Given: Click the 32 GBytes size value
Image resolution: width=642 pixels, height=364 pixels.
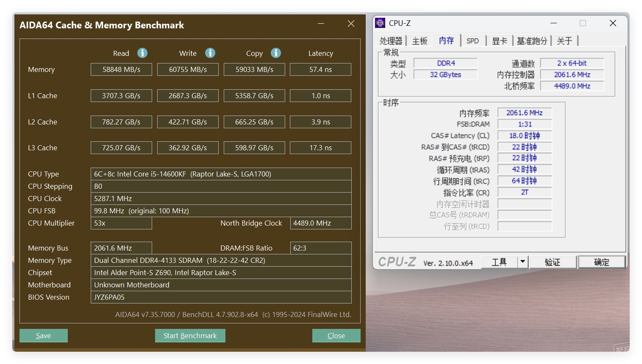Looking at the screenshot, I should (x=446, y=74).
